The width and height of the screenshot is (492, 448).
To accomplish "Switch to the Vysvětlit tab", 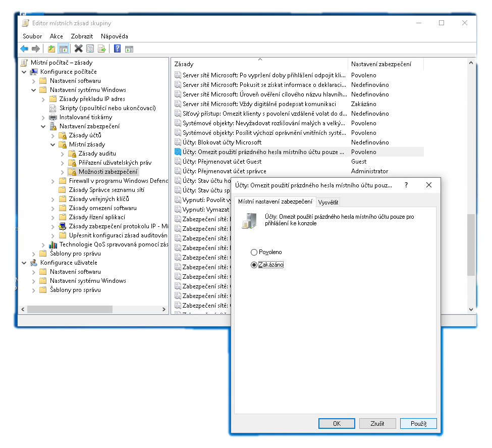I will [328, 202].
